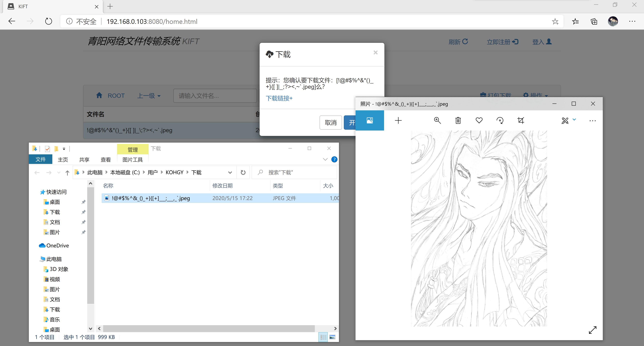Toggle the large thumbnails view in Explorer
This screenshot has width=644, height=346.
click(x=333, y=337)
